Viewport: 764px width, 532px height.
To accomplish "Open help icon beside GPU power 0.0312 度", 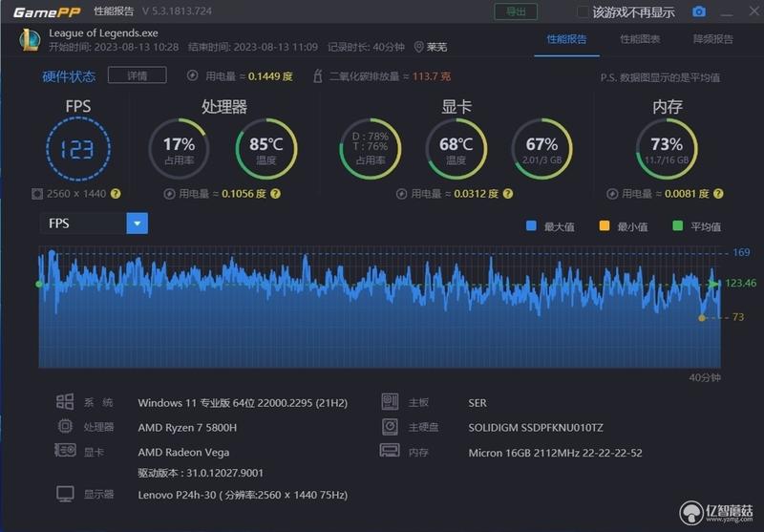I will 508,193.
